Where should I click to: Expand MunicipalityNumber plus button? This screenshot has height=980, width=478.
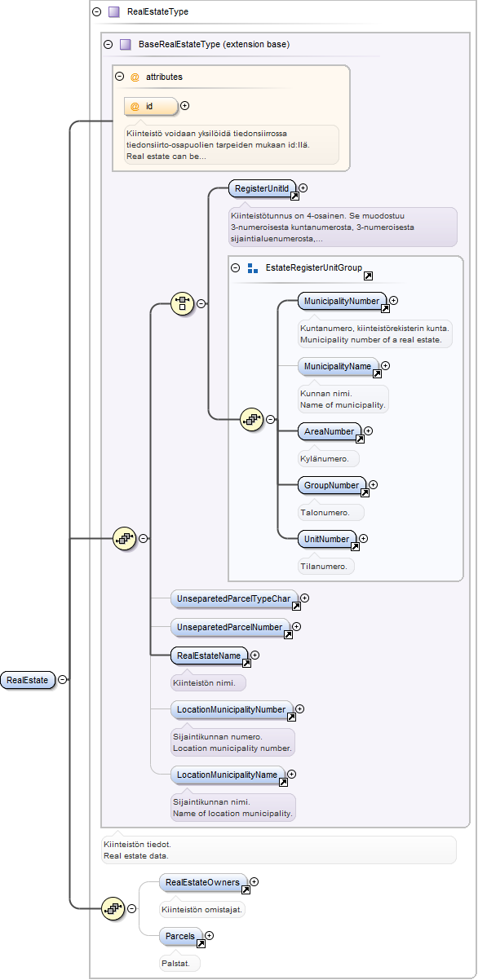394,301
